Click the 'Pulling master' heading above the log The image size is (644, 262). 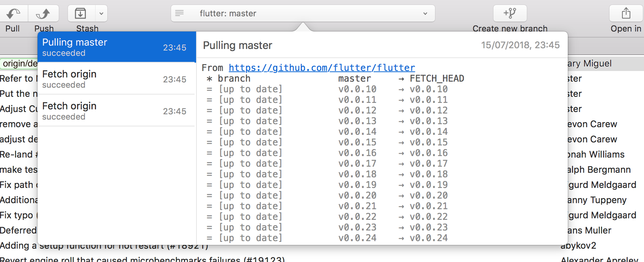[238, 46]
